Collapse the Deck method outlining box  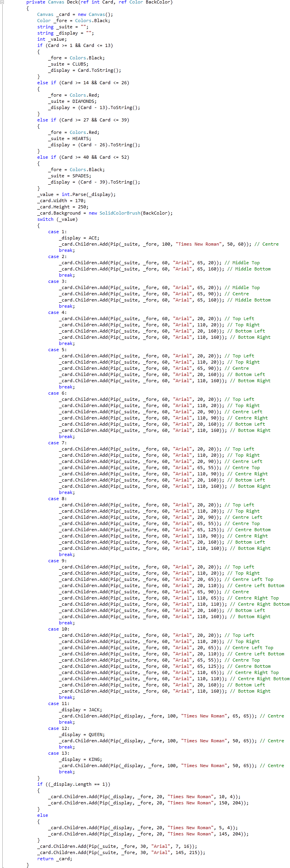tap(2, 2)
